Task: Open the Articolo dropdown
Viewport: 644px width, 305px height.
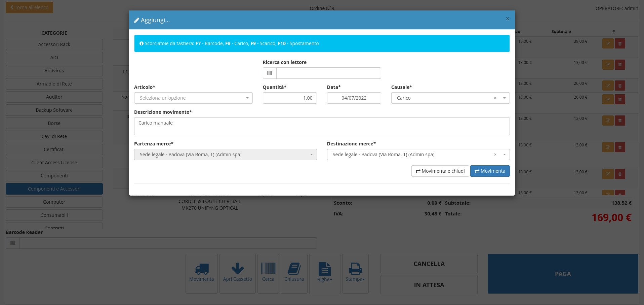Action: click(193, 98)
